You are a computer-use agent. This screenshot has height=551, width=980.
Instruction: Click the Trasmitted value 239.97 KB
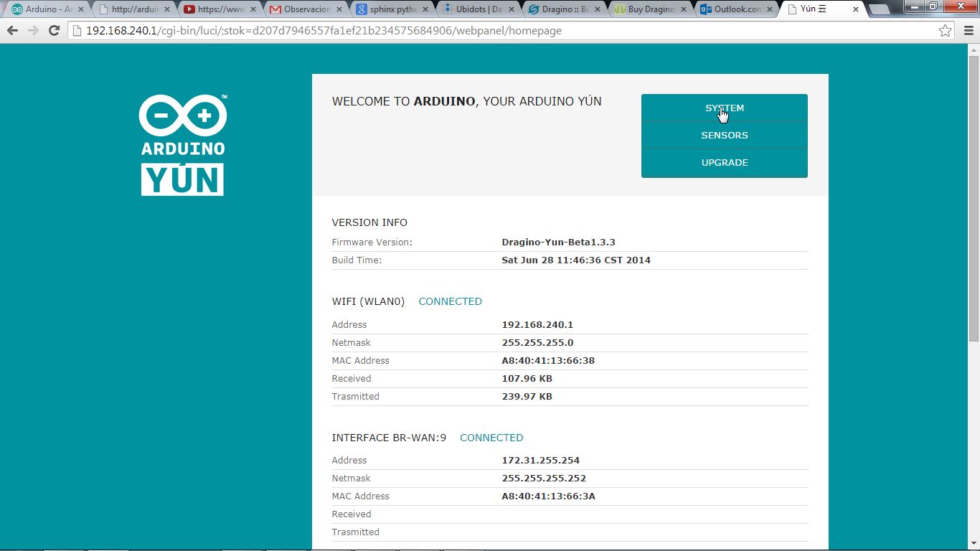527,397
